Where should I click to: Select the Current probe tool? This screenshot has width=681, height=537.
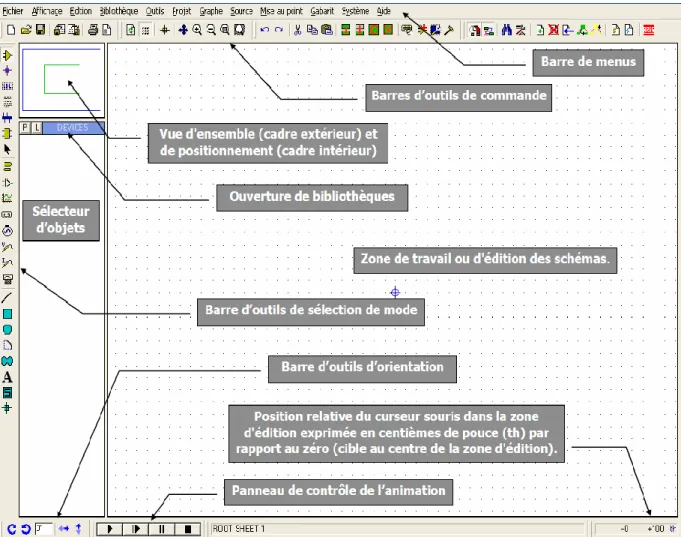point(7,262)
